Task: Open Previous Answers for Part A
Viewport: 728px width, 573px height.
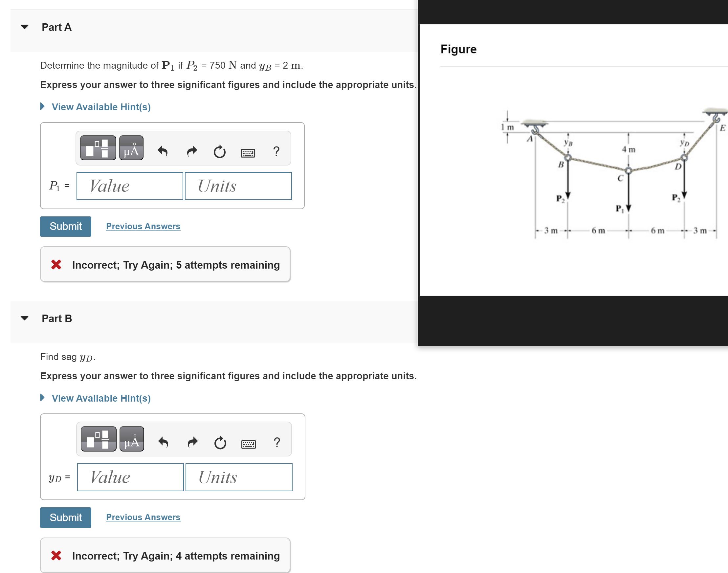Action: point(143,226)
